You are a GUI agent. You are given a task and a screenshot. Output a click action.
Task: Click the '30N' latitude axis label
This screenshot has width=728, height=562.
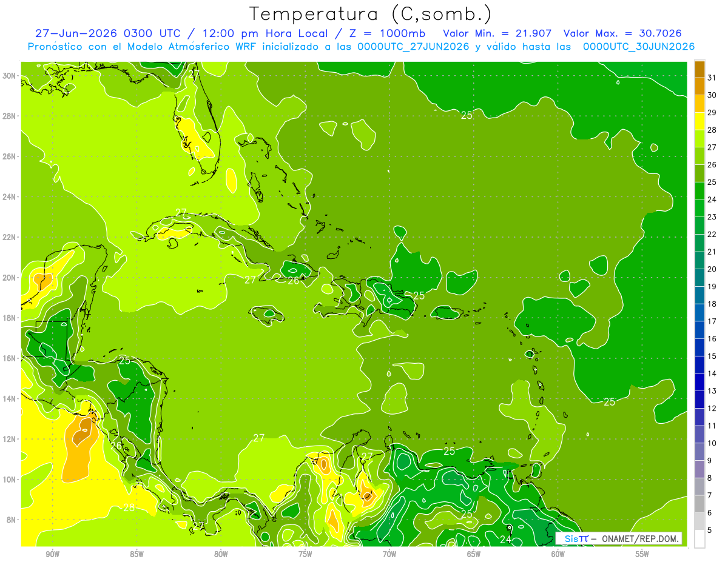pyautogui.click(x=10, y=76)
